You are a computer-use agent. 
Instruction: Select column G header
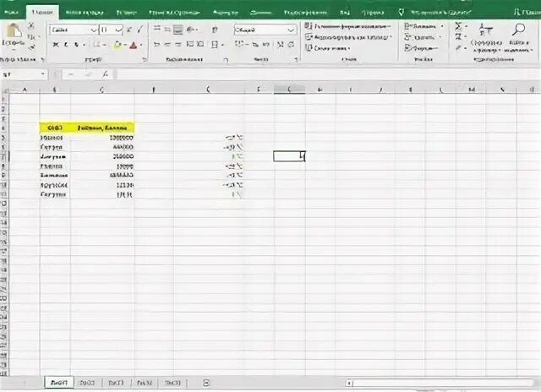289,90
